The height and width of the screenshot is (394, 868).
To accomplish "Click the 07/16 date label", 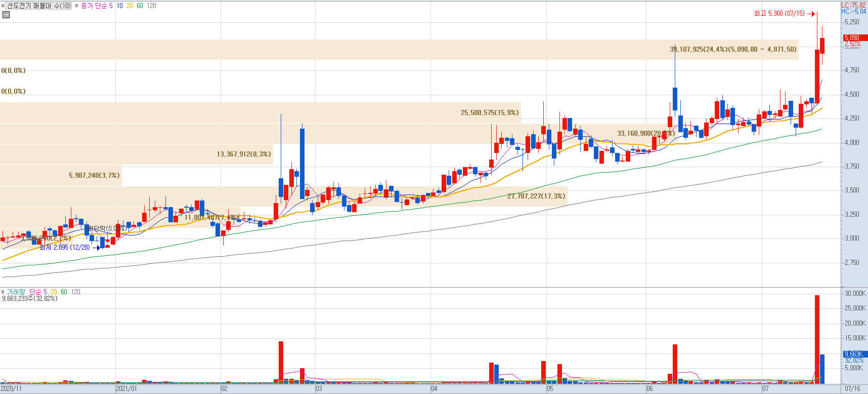I will point(852,389).
